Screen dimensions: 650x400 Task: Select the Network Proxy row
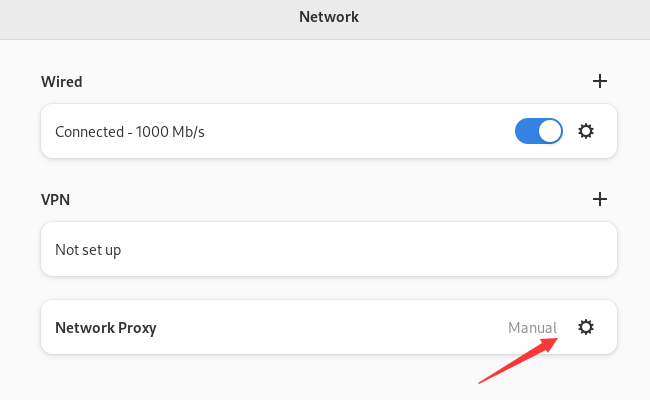[329, 327]
